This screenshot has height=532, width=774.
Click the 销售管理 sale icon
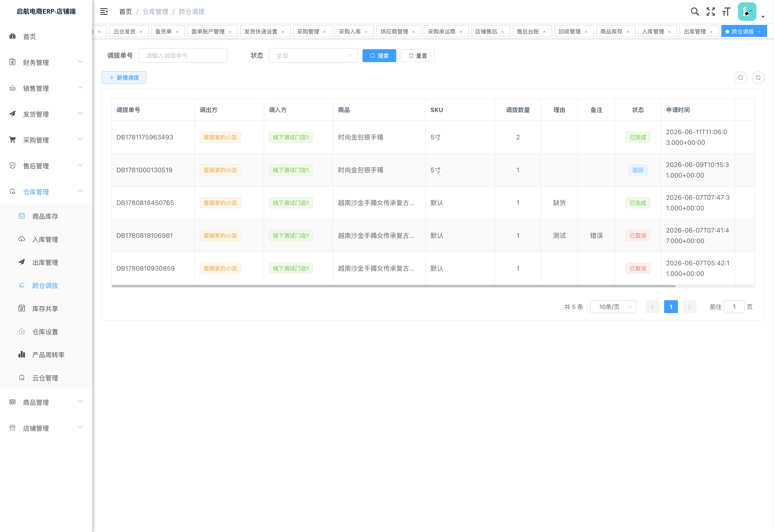point(13,88)
